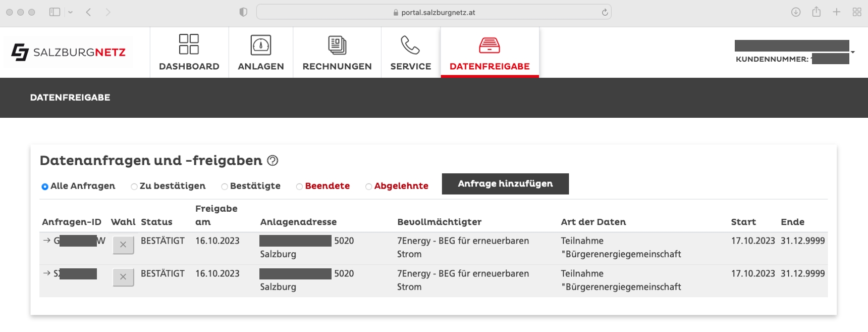Image resolution: width=868 pixels, height=332 pixels.
Task: Open Safari sidebar dropdown chevron
Action: pos(70,12)
